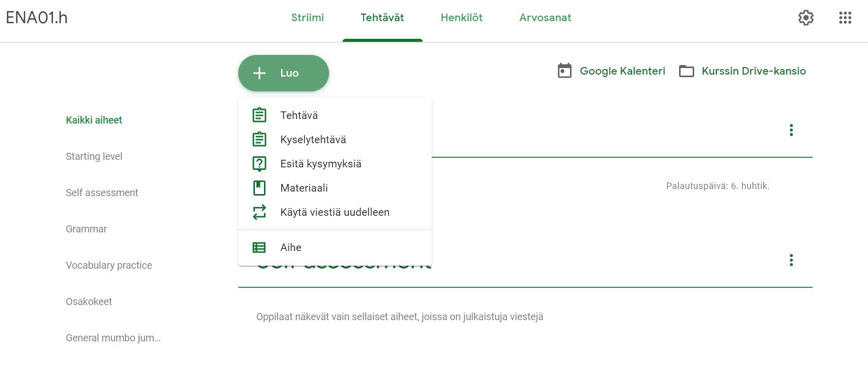The image size is (868, 370).
Task: Click the Materiaali book icon
Action: [259, 188]
